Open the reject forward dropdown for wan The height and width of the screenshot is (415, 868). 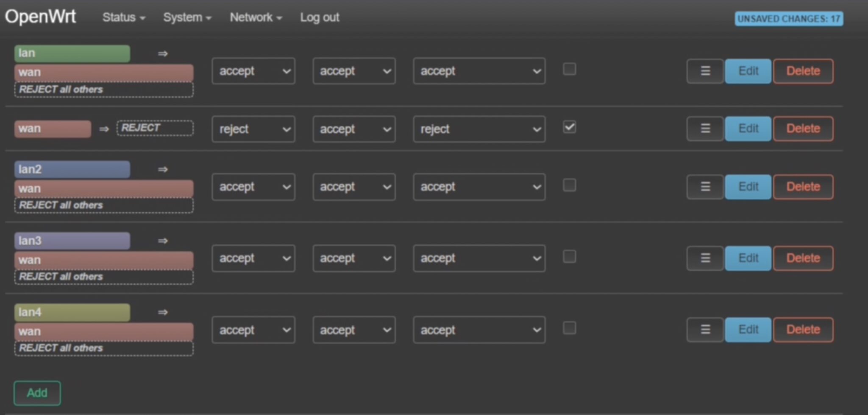point(479,129)
